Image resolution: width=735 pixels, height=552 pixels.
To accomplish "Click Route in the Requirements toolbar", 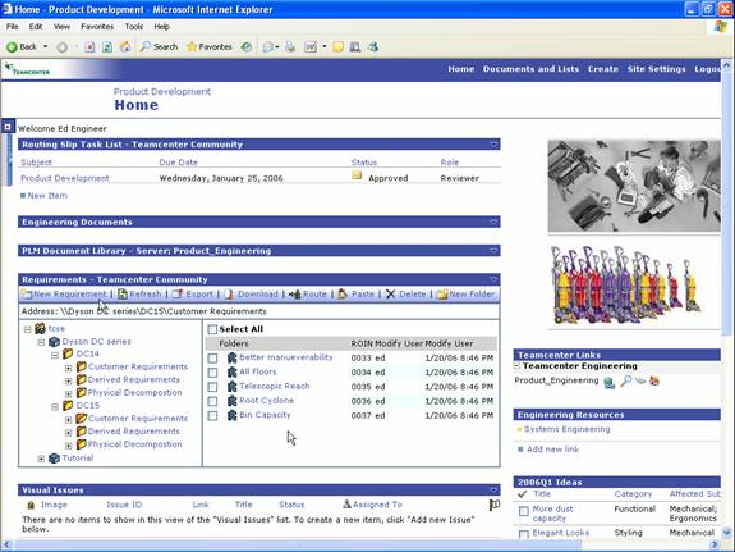I will pos(308,294).
